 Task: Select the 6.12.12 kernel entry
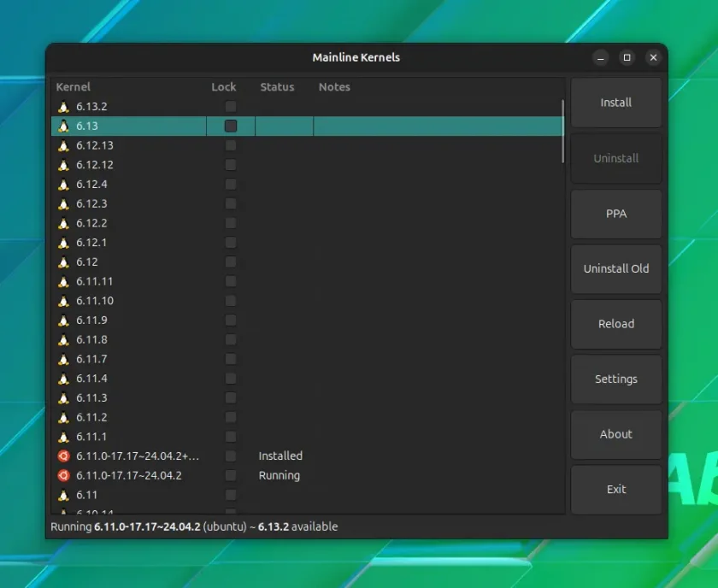click(307, 165)
